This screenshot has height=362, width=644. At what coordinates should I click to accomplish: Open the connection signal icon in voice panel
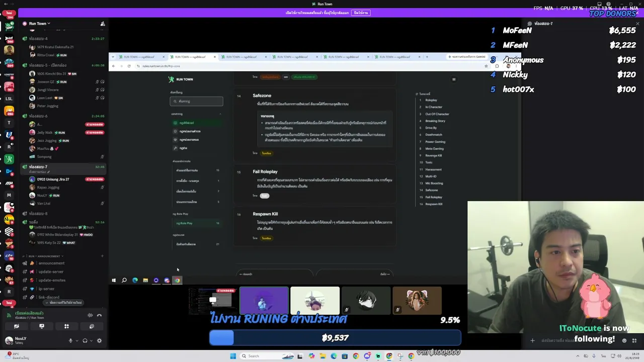[x=9, y=315]
